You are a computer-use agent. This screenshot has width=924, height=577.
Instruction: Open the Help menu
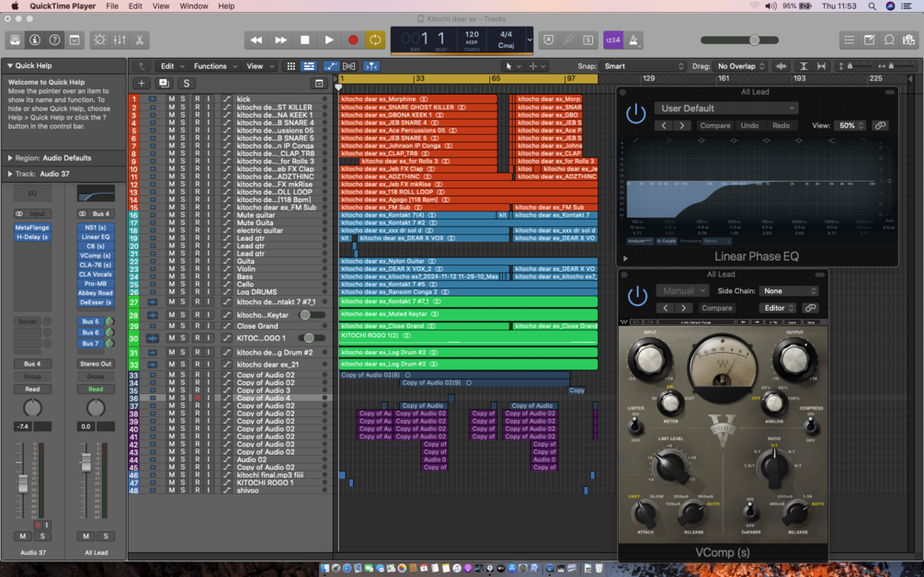[x=226, y=6]
